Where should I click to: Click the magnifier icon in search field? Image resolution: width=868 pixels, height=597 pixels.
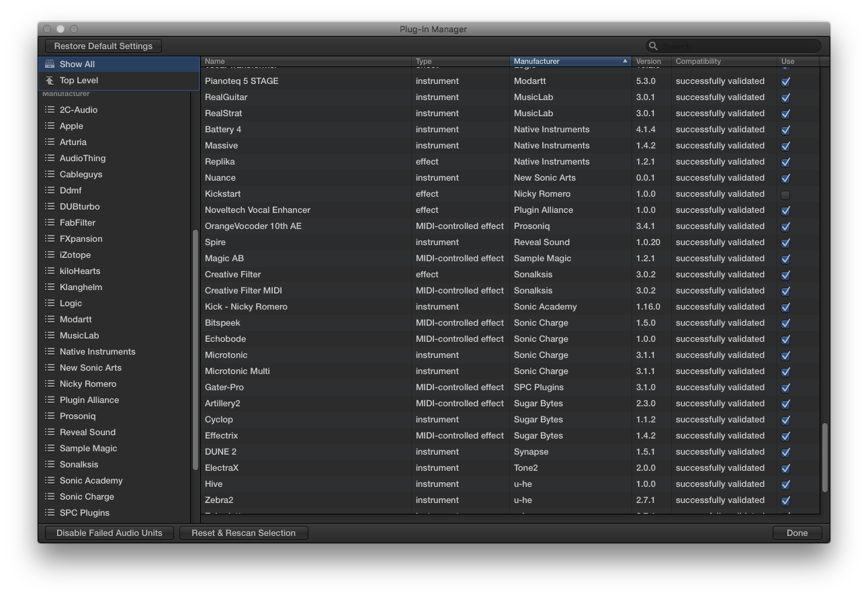click(653, 46)
